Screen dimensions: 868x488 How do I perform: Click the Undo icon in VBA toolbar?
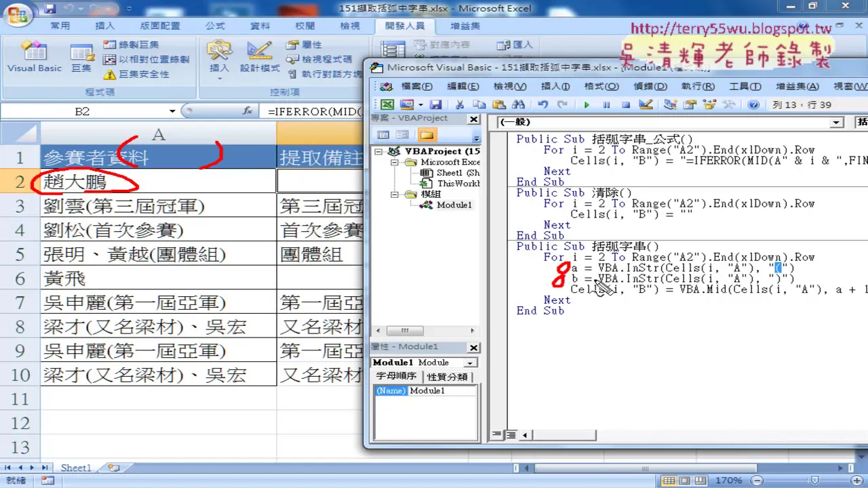[x=542, y=104]
